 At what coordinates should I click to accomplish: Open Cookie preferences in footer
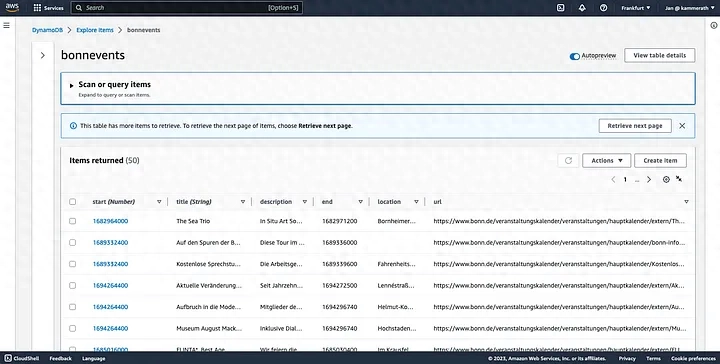[693, 358]
